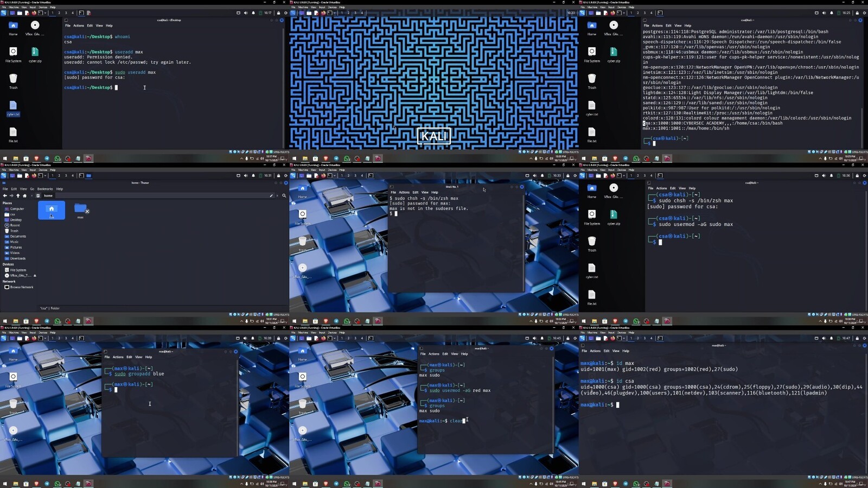Click the power icon beside the 16:47 lock
The width and height of the screenshot is (868, 488).
(x=864, y=338)
